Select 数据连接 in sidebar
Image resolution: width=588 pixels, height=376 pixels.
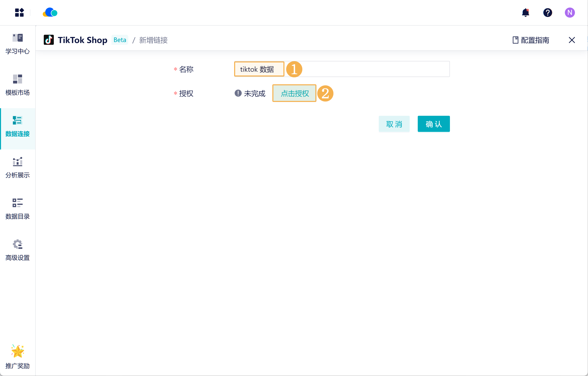click(x=18, y=127)
